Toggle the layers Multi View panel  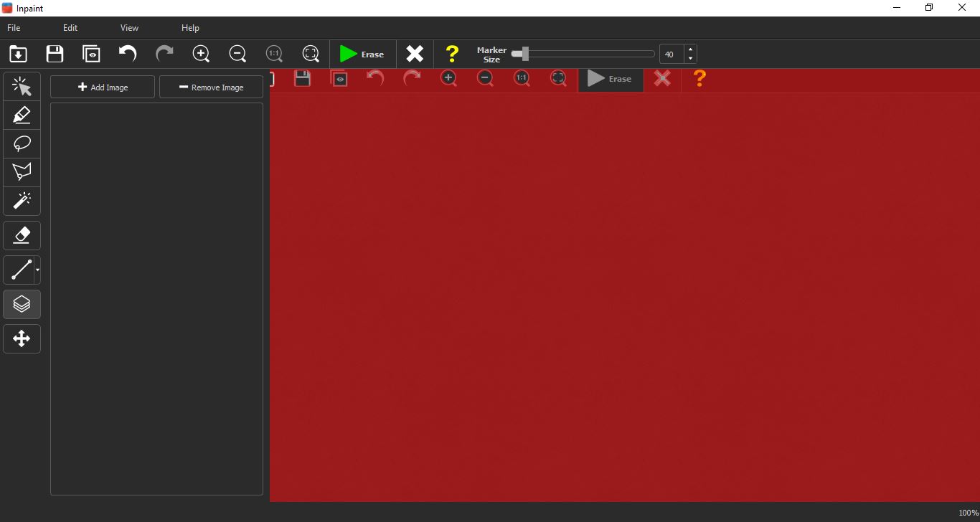22,304
